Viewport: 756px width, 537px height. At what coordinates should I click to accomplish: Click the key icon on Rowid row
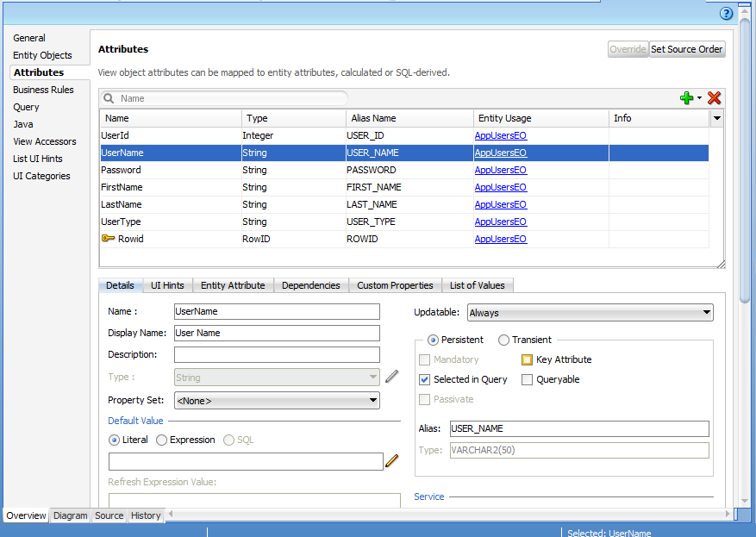pos(108,239)
